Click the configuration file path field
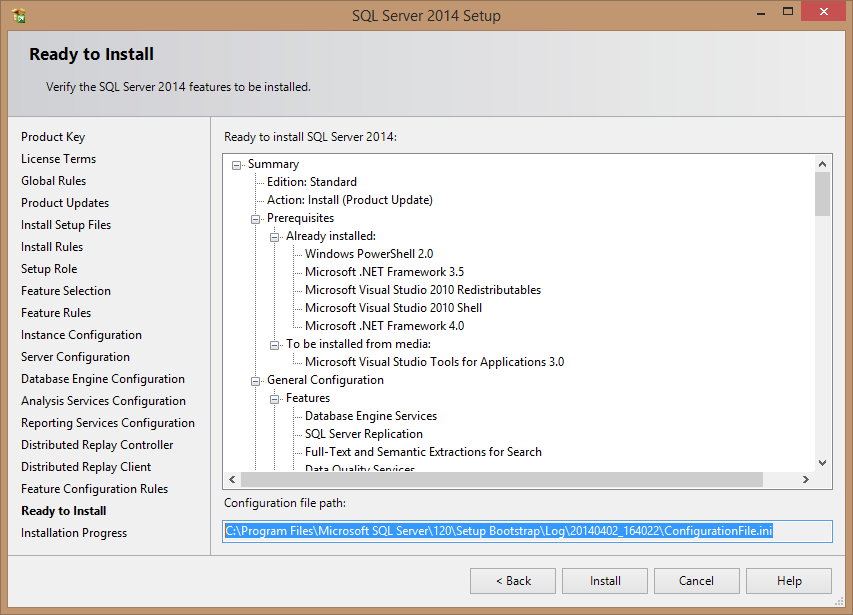853x615 pixels. click(x=527, y=531)
